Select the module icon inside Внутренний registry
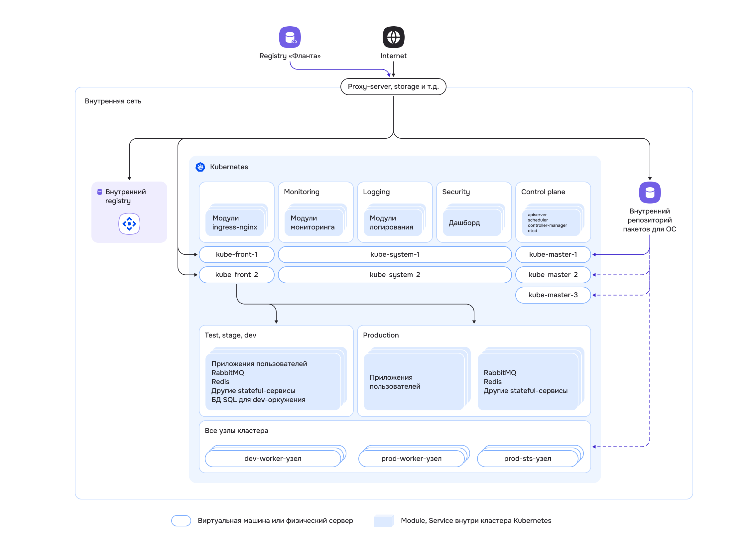Viewport: 756px width, 554px height. (129, 224)
